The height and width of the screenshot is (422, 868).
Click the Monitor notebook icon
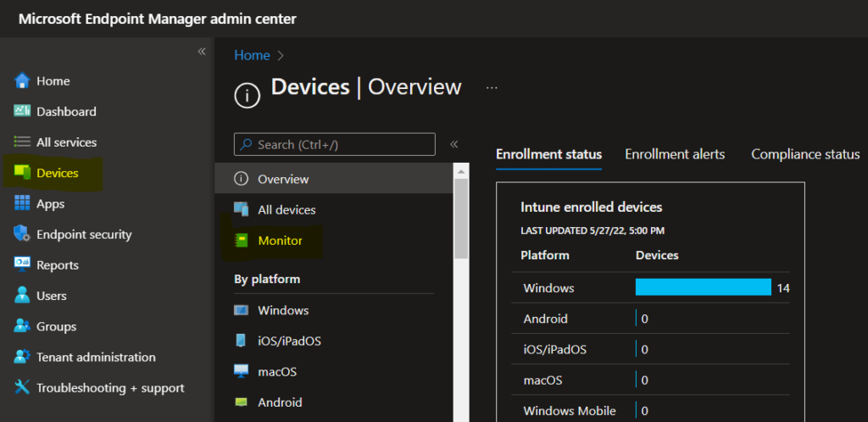[x=241, y=241]
